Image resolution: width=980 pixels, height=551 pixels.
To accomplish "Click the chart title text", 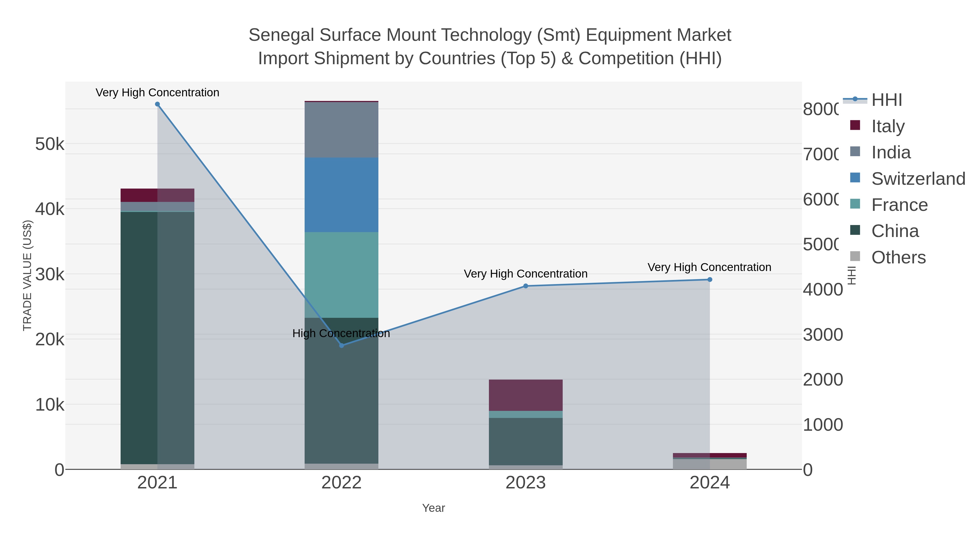I will click(490, 46).
